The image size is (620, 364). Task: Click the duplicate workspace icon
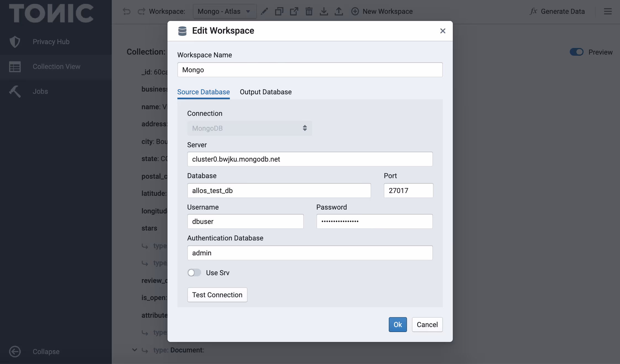(279, 11)
